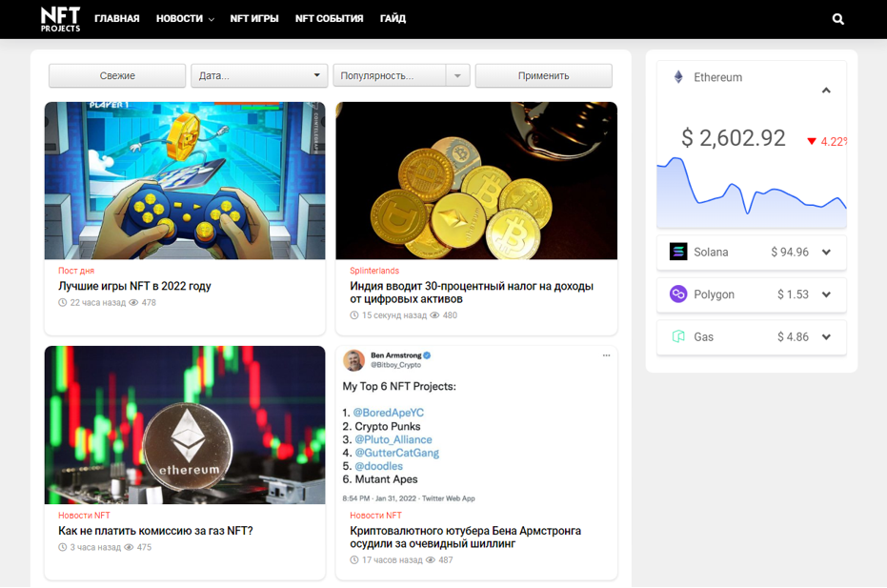Click the Solana logo icon
Viewport: 887px width, 588px height.
tap(678, 252)
